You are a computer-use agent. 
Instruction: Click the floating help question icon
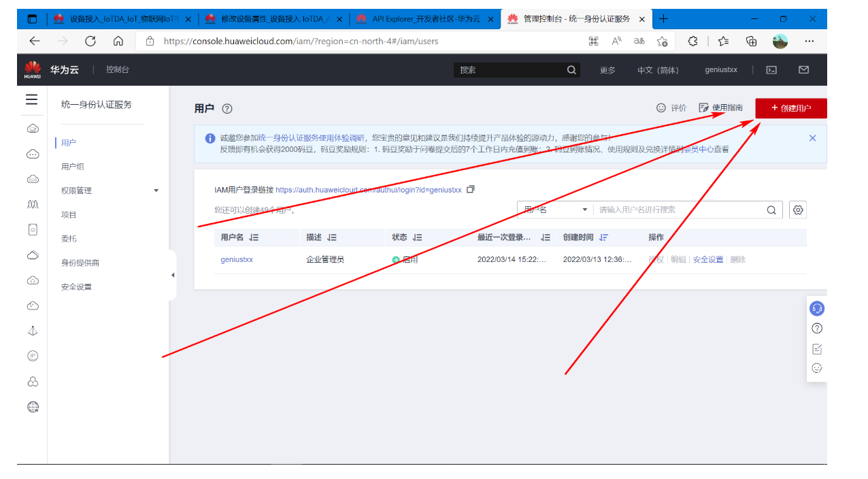817,329
